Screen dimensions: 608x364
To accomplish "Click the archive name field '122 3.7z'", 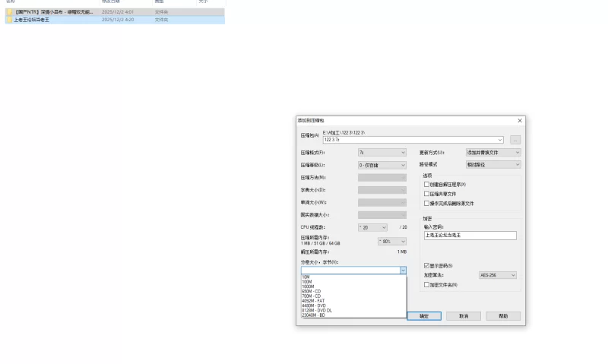I will (410, 140).
